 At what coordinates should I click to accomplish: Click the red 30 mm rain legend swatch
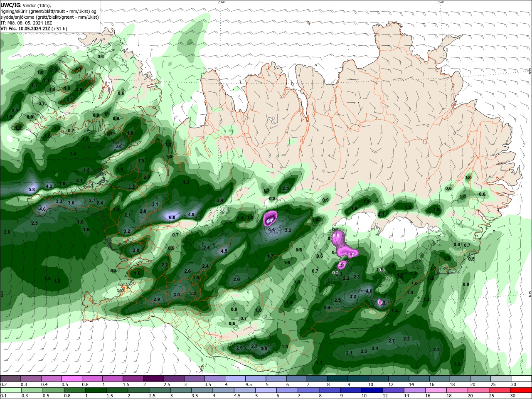point(521,390)
